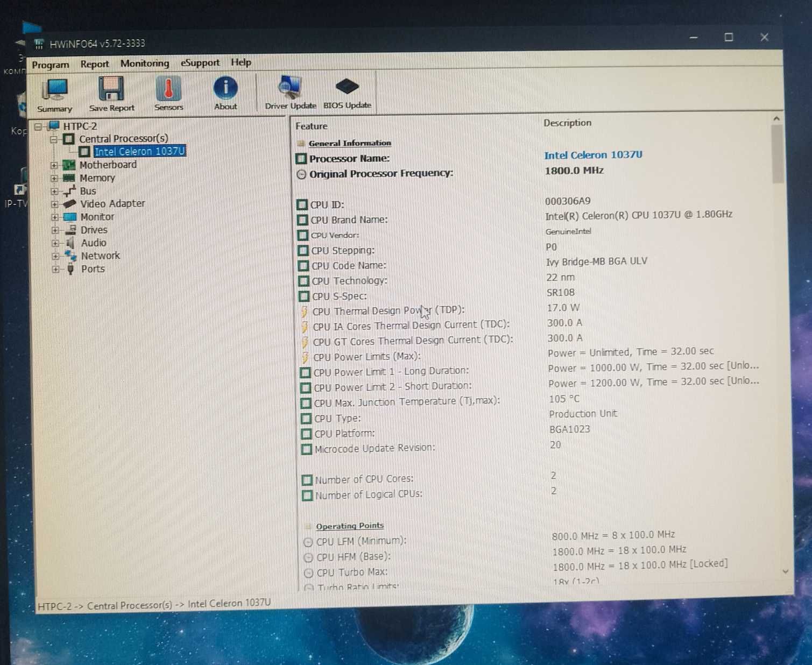Click the blue Intel Celeron 1037U value
Image resolution: width=812 pixels, height=665 pixels.
pyautogui.click(x=593, y=155)
